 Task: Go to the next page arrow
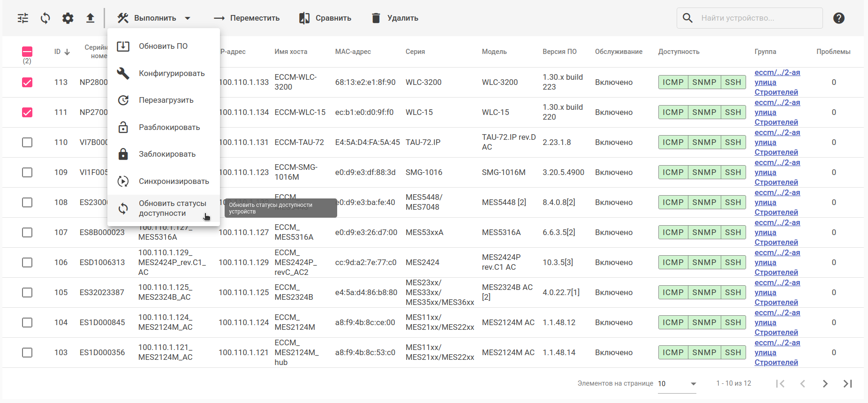[x=825, y=384]
